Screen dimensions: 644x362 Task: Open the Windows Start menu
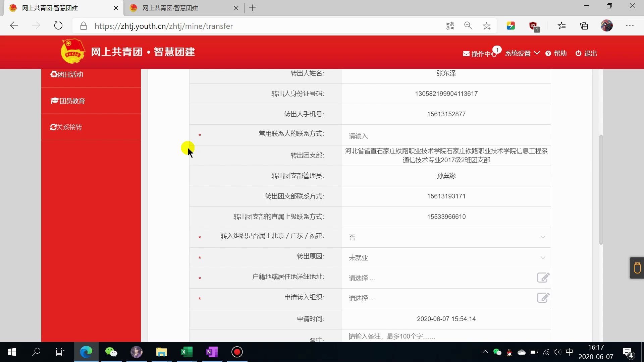pyautogui.click(x=12, y=352)
